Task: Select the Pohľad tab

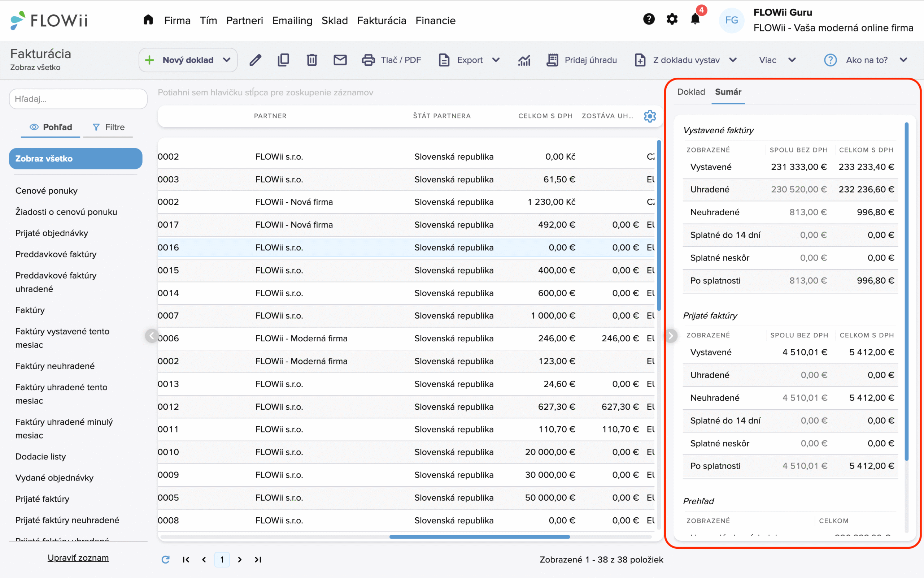Action: click(x=51, y=127)
